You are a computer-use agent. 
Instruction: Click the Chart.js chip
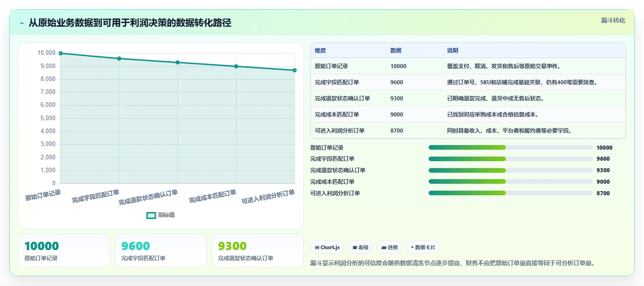click(327, 247)
